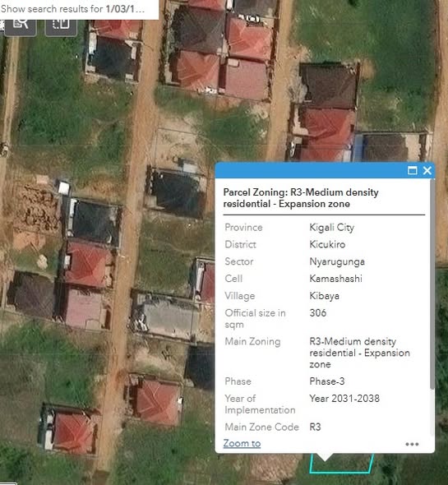Viewport: 448px width, 485px height.
Task: Activate the Swipe layer comparison widget
Action: pyautogui.click(x=61, y=27)
